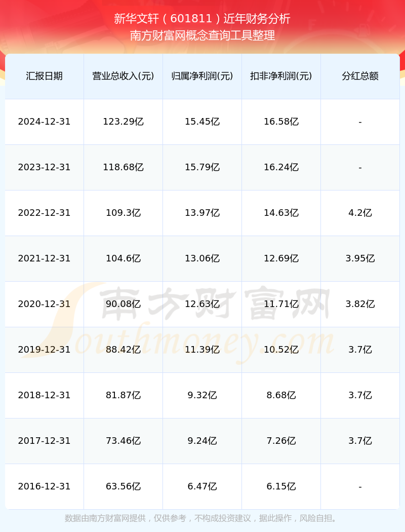This screenshot has width=405, height=532.
Task: Click revenue value 90.08亿
Action: [124, 304]
